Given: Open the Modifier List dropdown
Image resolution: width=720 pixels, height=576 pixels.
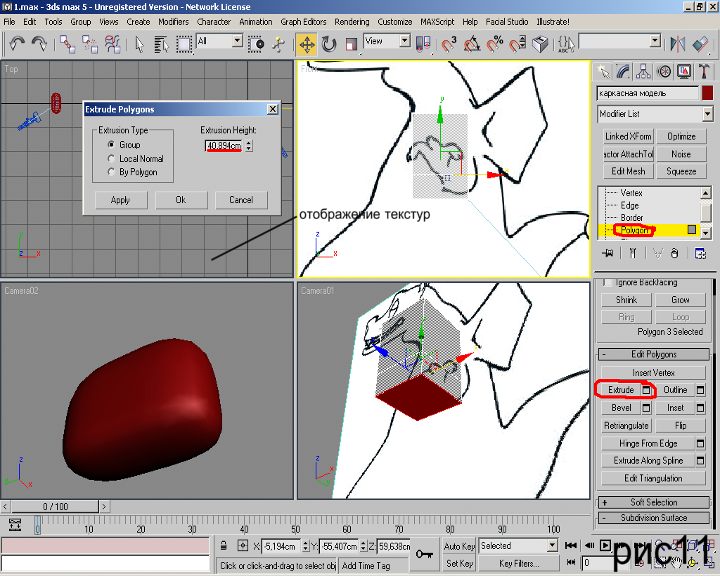Looking at the screenshot, I should click(x=655, y=114).
